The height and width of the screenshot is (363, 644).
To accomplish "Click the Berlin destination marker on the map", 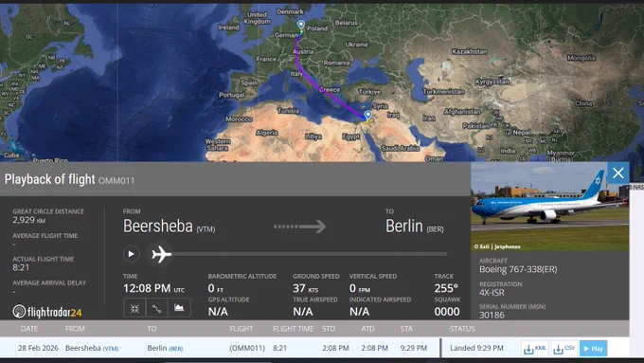I will tap(300, 25).
